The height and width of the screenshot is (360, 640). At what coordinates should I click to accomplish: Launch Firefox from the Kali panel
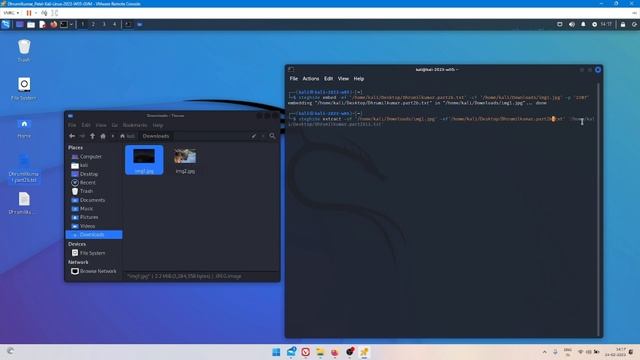(53, 24)
